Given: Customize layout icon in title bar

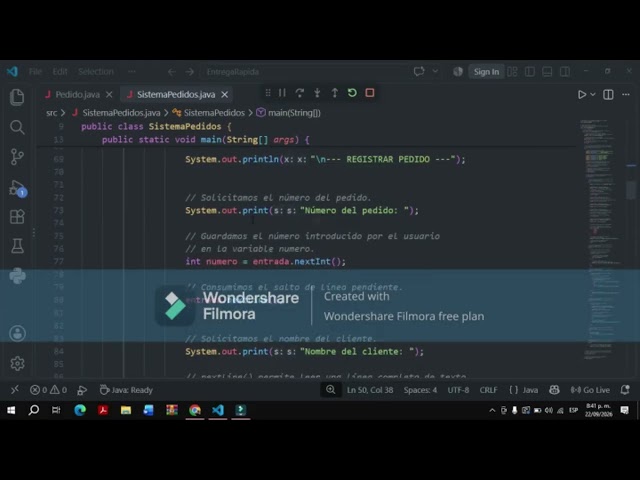Looking at the screenshot, I should click(512, 72).
